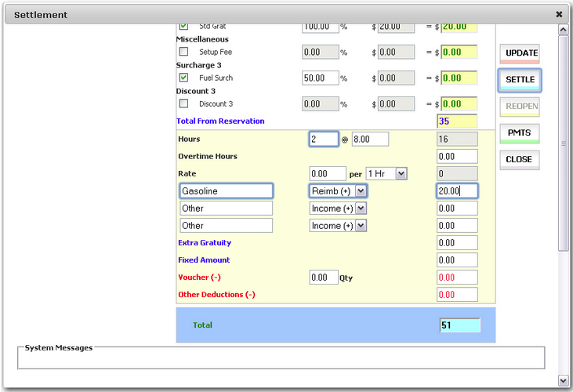Viewport: 573px width, 392px height.
Task: Click the scroll up arrow at top right
Action: coord(563,30)
